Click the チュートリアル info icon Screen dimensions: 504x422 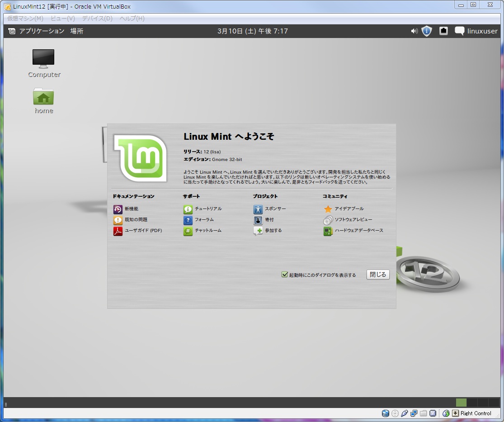click(x=188, y=209)
